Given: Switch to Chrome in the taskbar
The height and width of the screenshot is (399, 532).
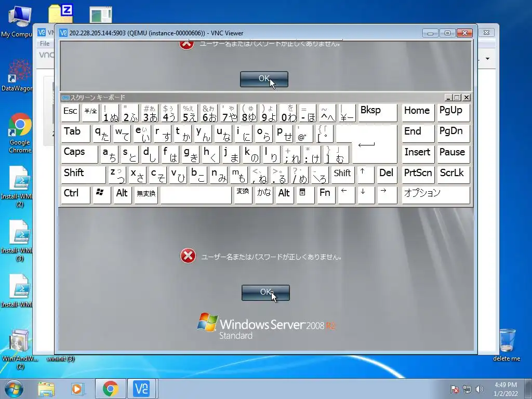Looking at the screenshot, I should 110,389.
